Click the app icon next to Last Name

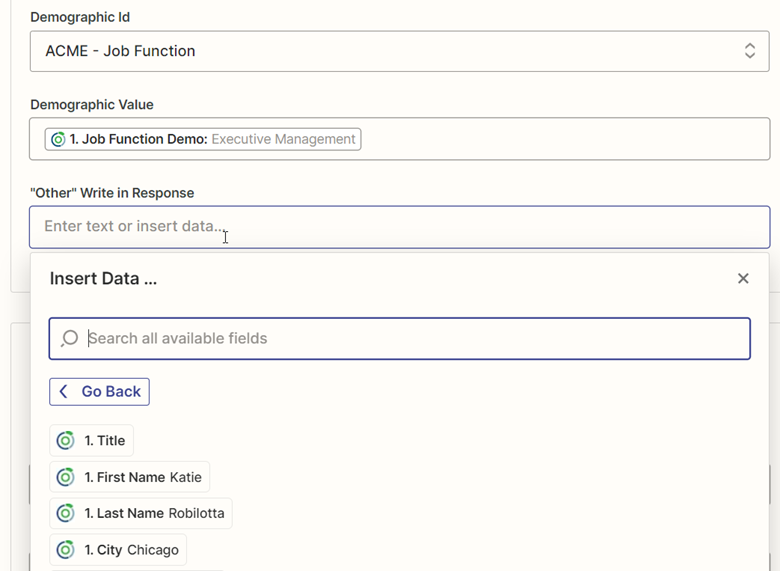pos(66,514)
